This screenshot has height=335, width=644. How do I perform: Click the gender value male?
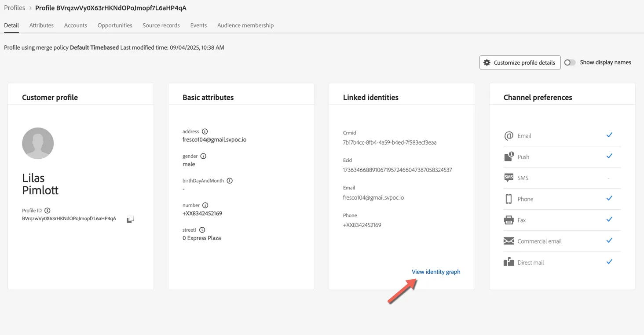[x=189, y=164]
